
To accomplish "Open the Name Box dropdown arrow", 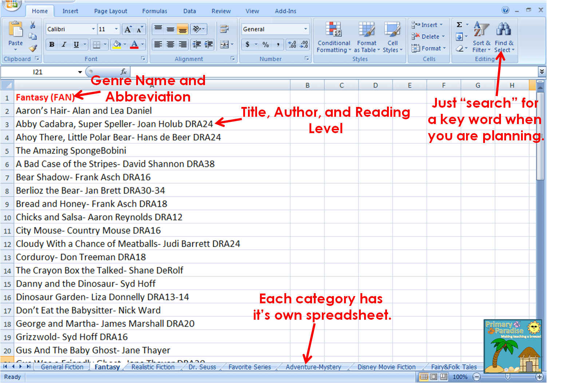I will (x=80, y=72).
